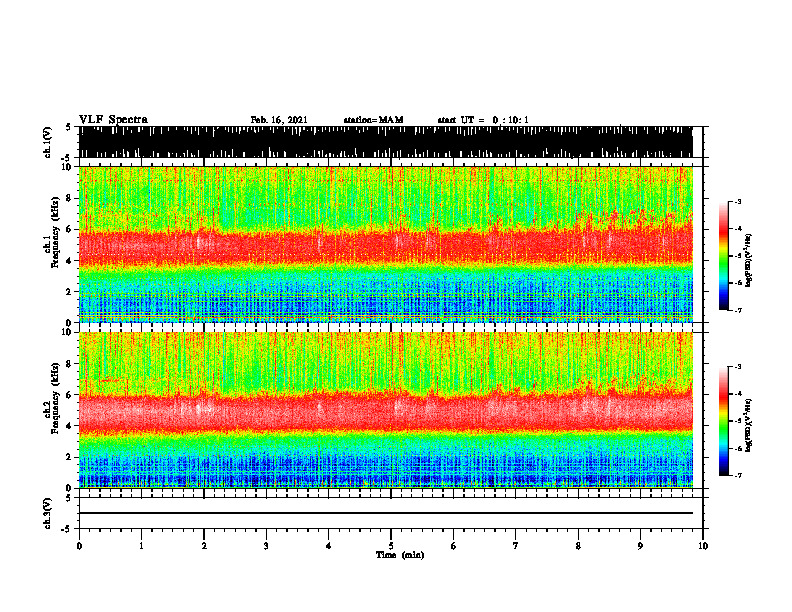
Task: Click time axis tick label "2"
Action: 204,546
